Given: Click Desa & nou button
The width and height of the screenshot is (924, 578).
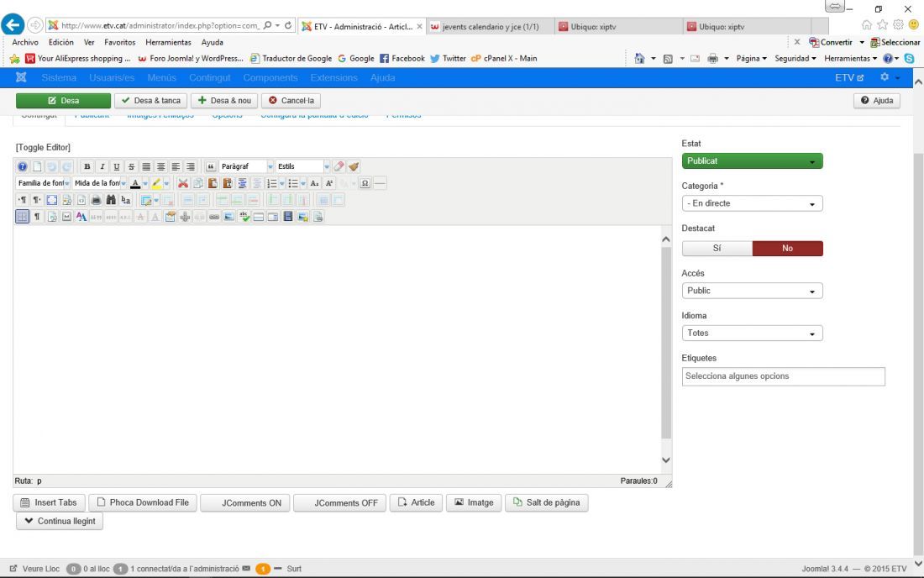Looking at the screenshot, I should 224,101.
